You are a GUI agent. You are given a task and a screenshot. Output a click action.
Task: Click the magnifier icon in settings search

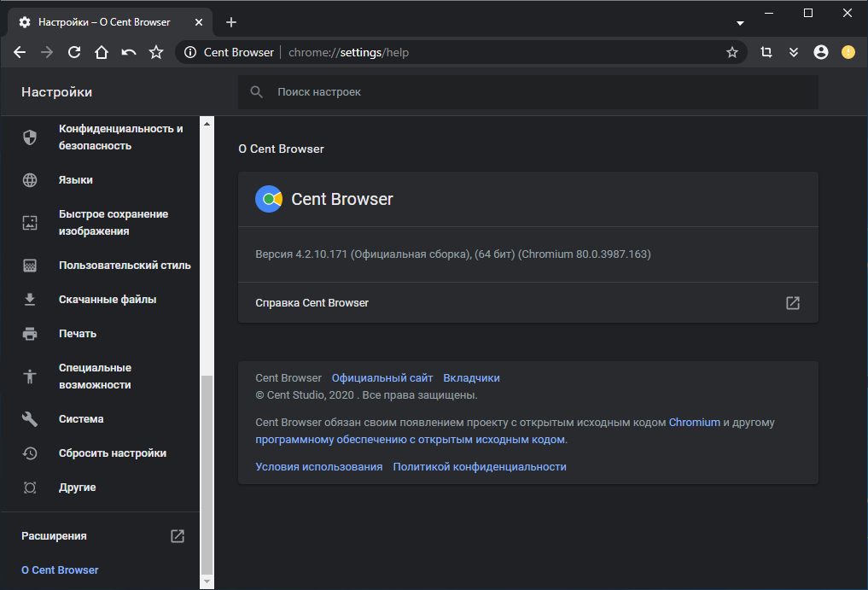(256, 92)
